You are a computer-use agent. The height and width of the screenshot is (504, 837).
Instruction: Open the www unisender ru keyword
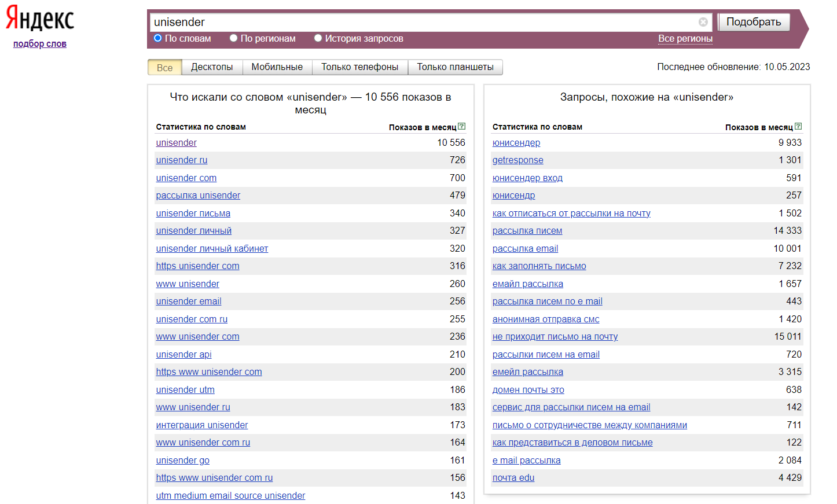coord(193,407)
